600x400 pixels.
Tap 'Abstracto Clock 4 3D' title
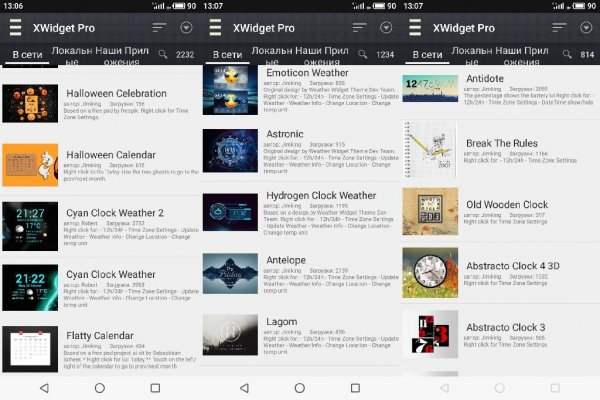point(513,266)
